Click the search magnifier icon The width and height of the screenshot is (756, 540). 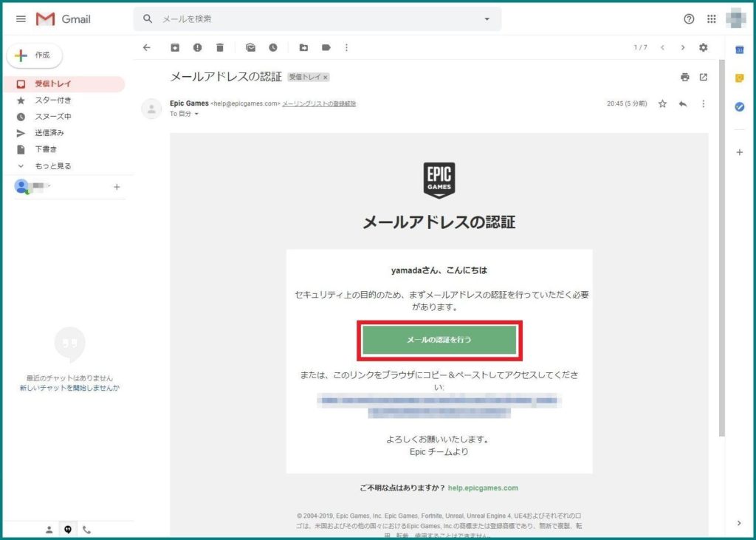tap(148, 18)
